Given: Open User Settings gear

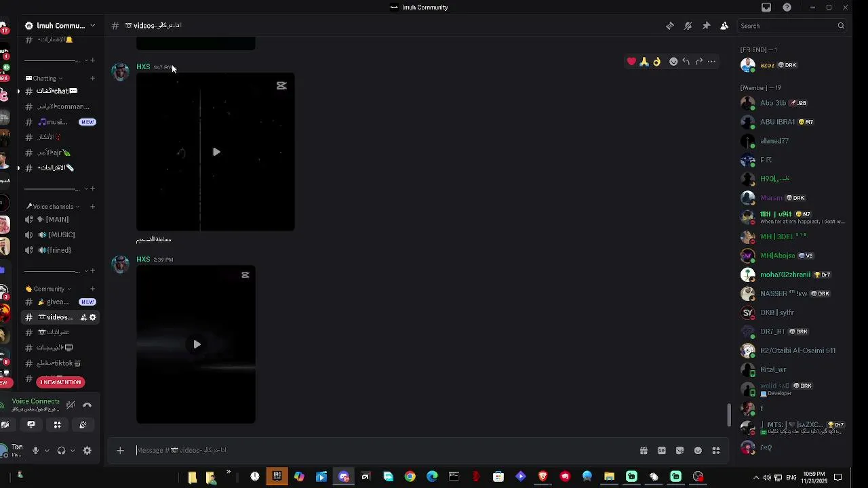Looking at the screenshot, I should [87, 451].
